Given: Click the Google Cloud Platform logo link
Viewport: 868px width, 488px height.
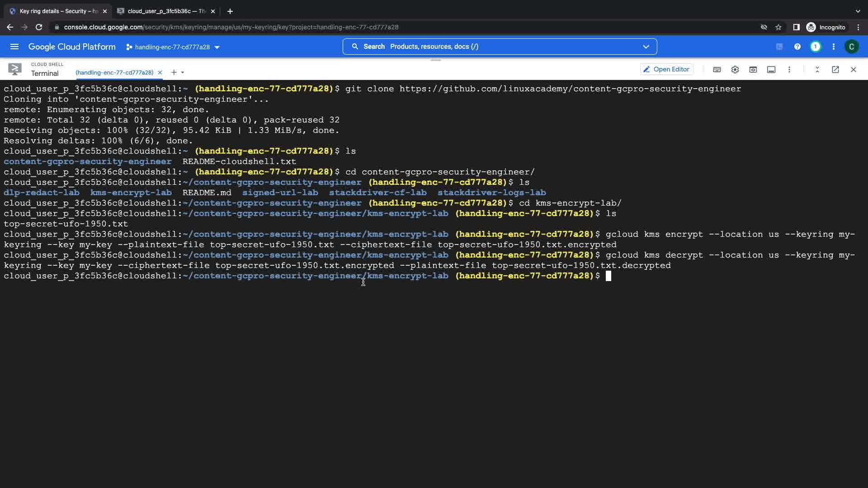Looking at the screenshot, I should (x=72, y=47).
